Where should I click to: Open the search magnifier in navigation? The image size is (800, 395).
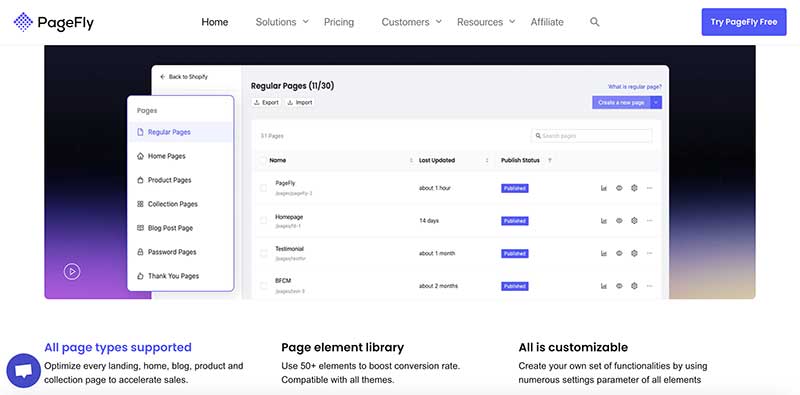click(x=594, y=22)
